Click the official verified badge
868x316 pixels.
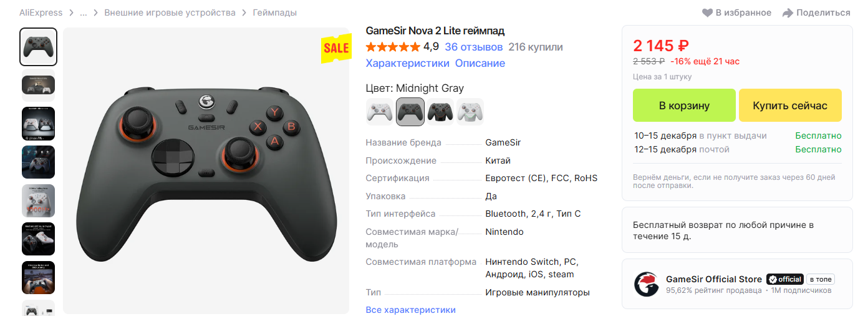784,279
